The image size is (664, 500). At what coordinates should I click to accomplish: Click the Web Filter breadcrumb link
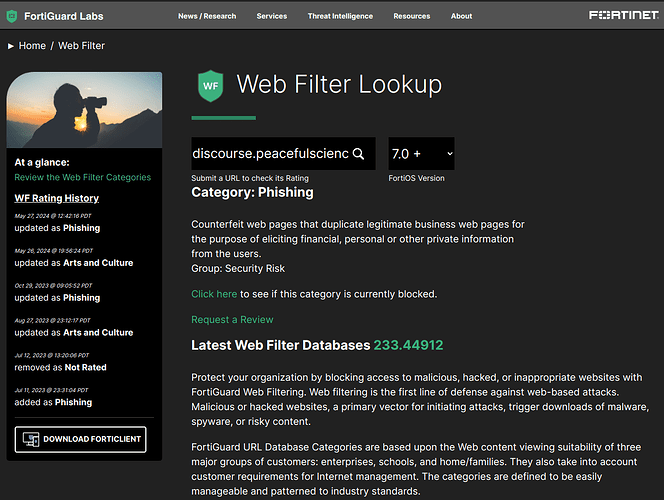coord(81,46)
